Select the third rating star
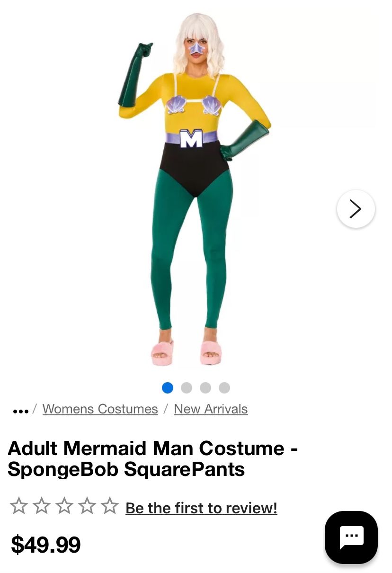Screen dimensions: 392x573 (65, 506)
